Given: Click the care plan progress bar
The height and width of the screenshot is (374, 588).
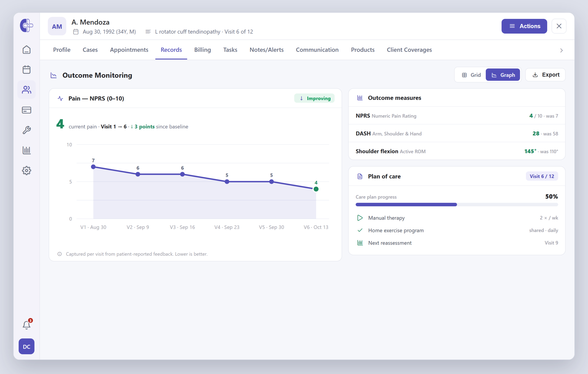Looking at the screenshot, I should [x=457, y=205].
